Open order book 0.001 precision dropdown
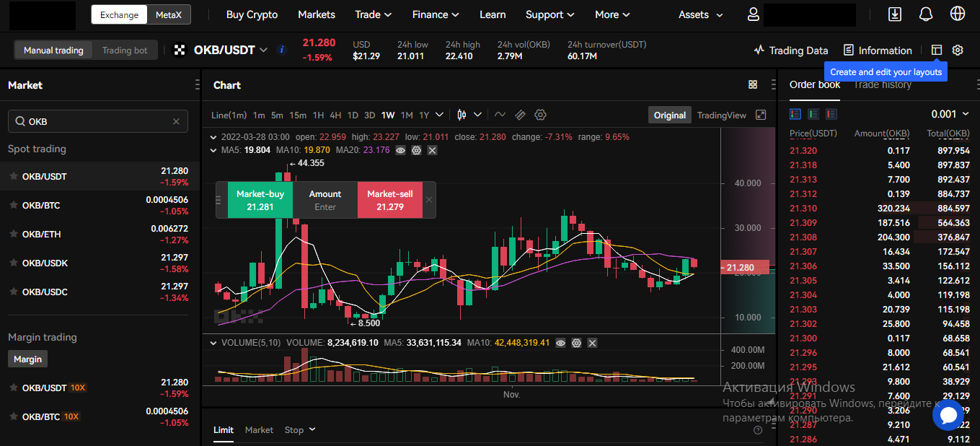The height and width of the screenshot is (446, 980). point(950,114)
